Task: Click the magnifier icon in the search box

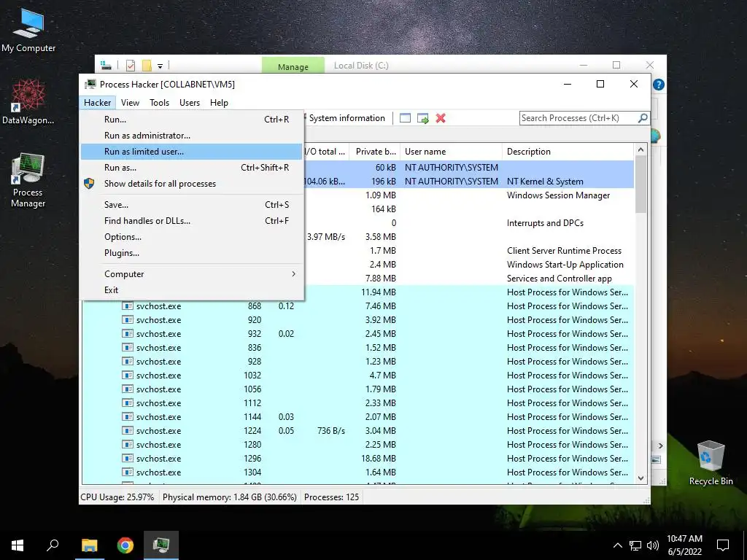Action: pos(642,117)
